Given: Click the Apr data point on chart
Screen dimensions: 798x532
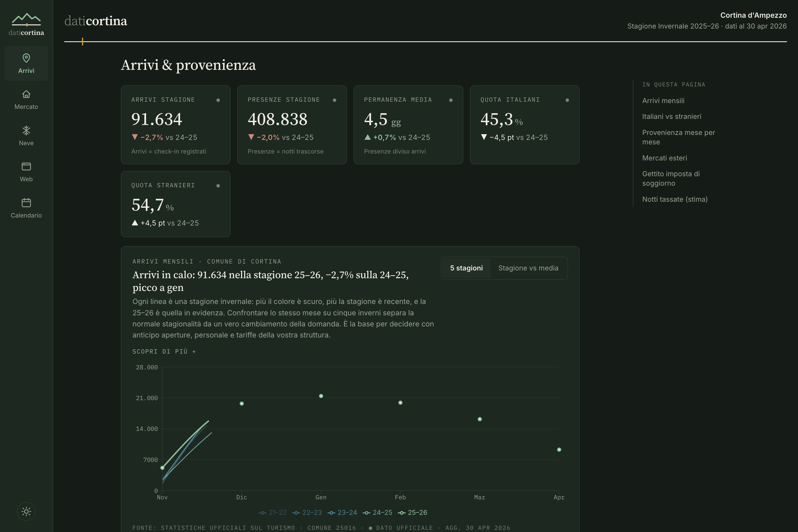Looking at the screenshot, I should coord(559,449).
